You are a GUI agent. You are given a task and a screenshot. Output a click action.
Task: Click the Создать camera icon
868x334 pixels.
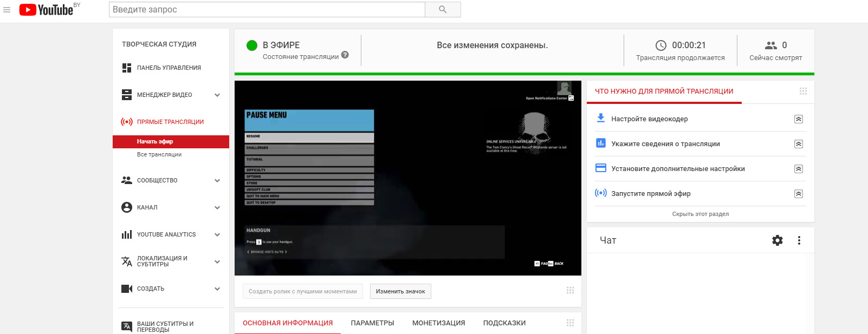tap(127, 289)
